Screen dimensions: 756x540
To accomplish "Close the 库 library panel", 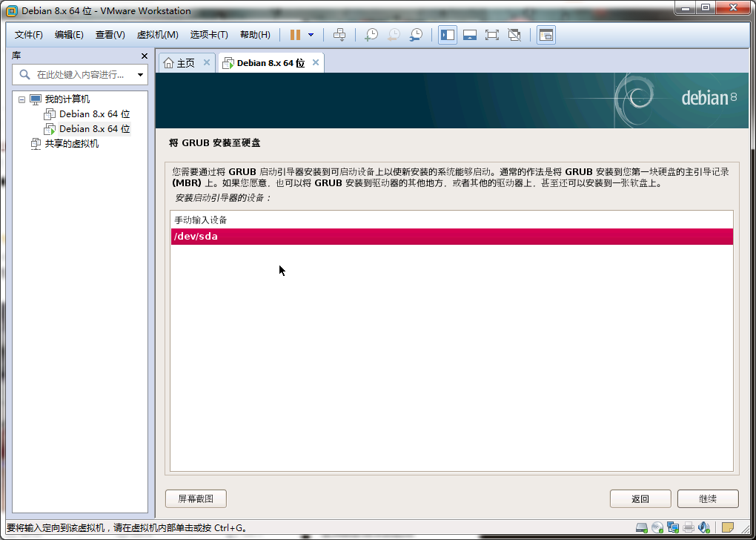I will (145, 56).
